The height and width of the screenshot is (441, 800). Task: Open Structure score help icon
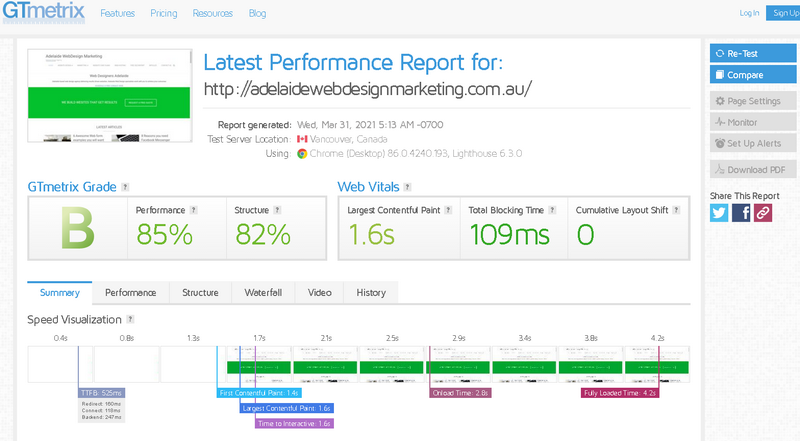(277, 210)
